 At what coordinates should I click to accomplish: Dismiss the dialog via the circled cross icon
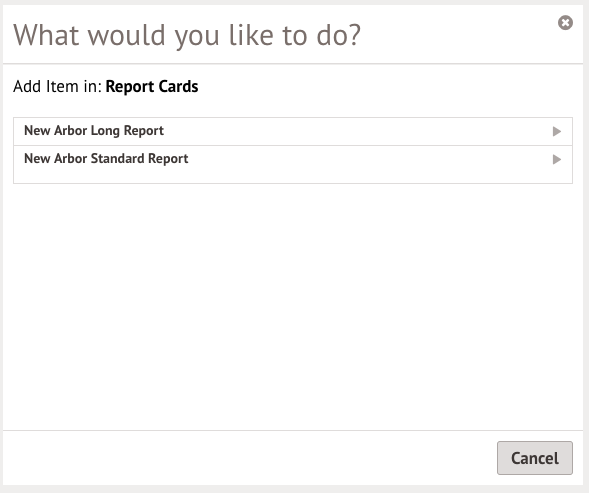565,23
